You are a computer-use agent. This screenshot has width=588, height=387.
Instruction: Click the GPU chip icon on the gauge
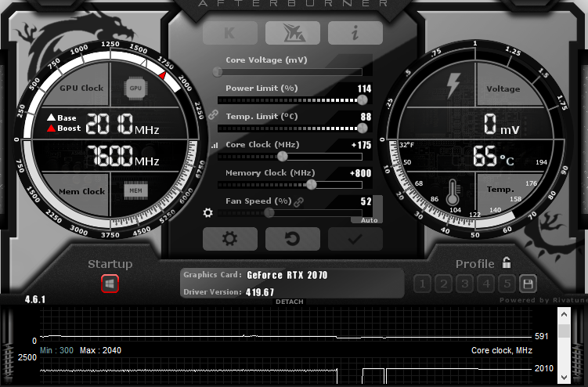tap(135, 89)
